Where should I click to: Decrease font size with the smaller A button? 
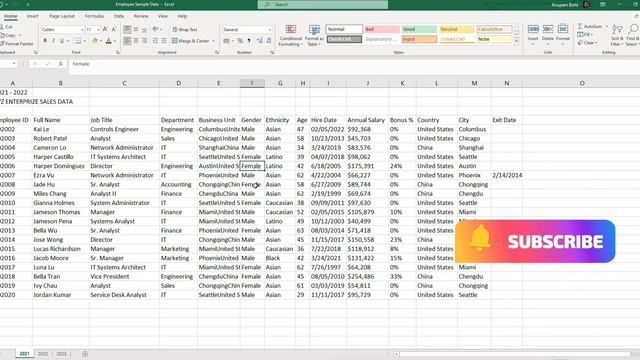[114, 29]
